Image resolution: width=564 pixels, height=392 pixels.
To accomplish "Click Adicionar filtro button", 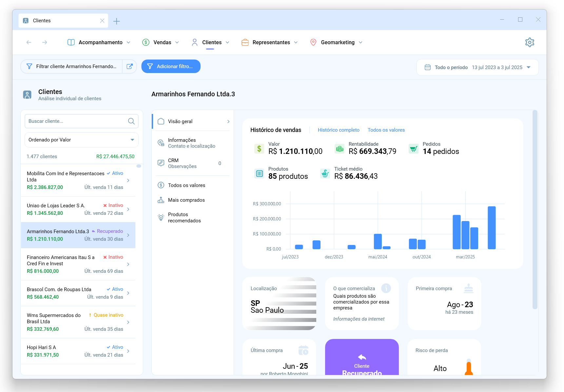I will (171, 66).
